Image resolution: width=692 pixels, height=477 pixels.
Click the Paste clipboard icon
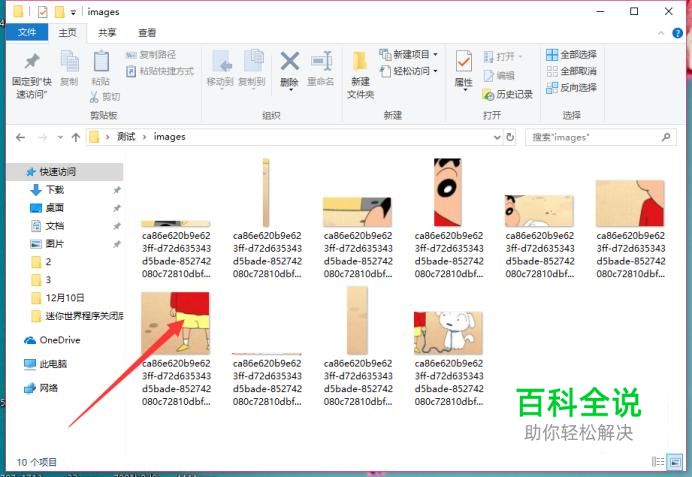click(x=101, y=62)
